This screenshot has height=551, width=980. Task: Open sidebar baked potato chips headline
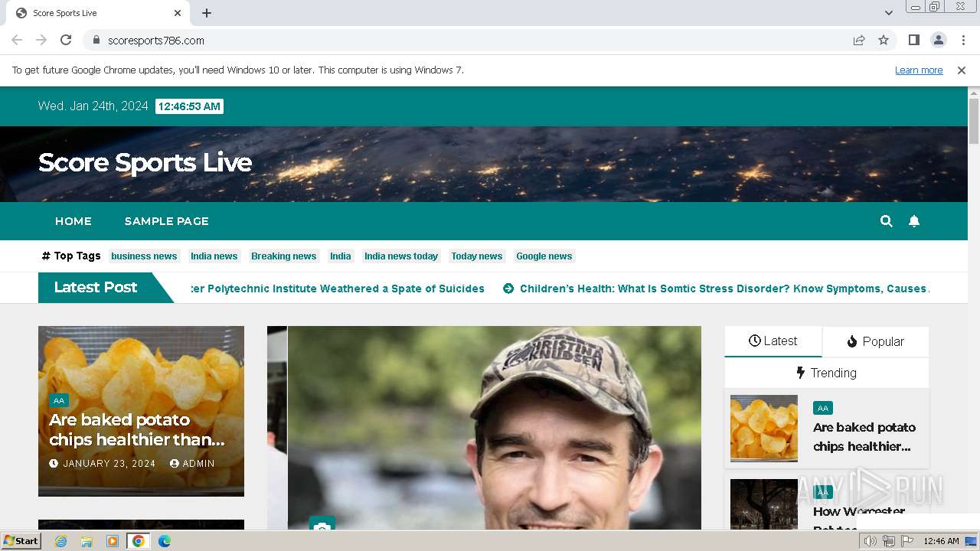click(864, 437)
